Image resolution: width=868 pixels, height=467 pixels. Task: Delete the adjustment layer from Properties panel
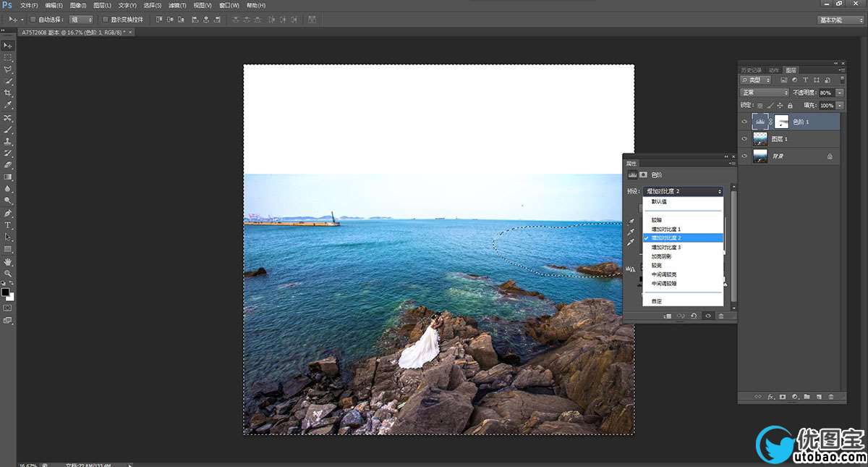[721, 316]
